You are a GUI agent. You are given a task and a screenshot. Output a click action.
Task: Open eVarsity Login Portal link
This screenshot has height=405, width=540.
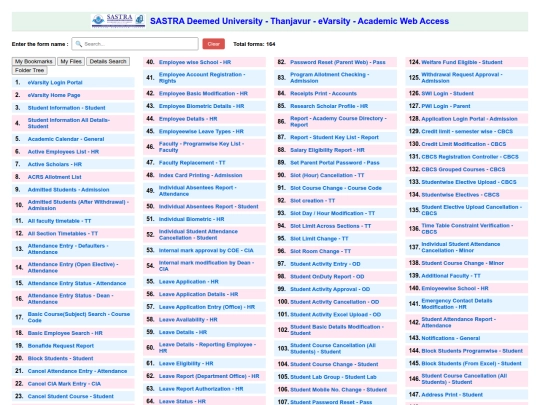[55, 83]
